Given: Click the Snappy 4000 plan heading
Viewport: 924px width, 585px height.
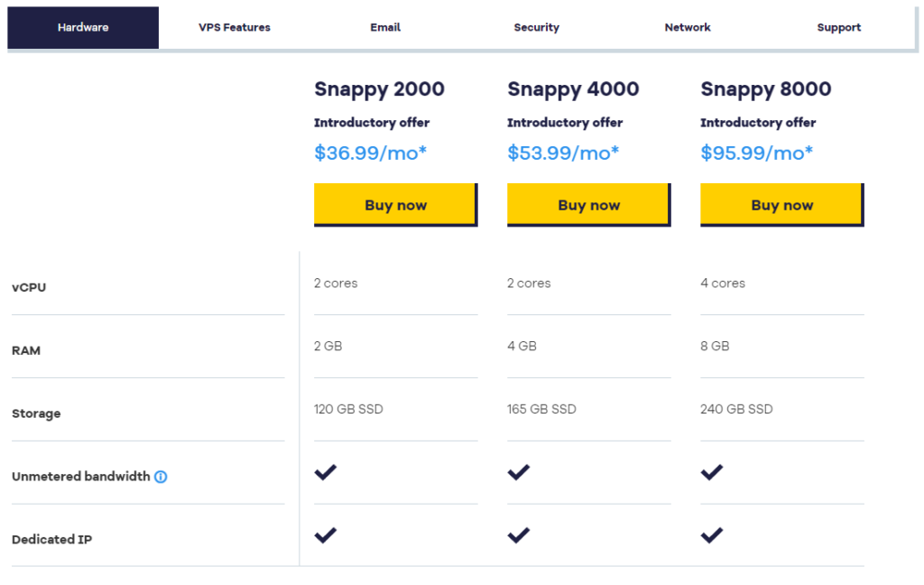Looking at the screenshot, I should click(x=573, y=89).
